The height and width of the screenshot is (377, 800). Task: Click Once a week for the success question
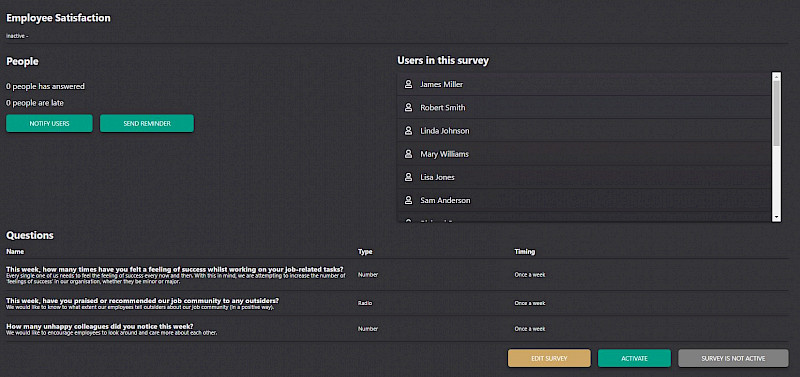(x=530, y=274)
